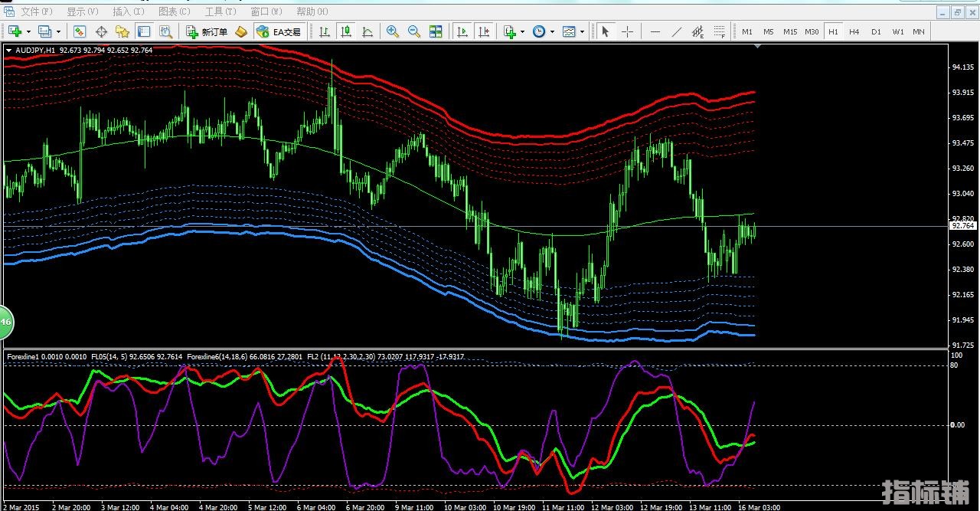The image size is (980, 511).
Task: Restore the inner chart window
Action: pyautogui.click(x=957, y=12)
